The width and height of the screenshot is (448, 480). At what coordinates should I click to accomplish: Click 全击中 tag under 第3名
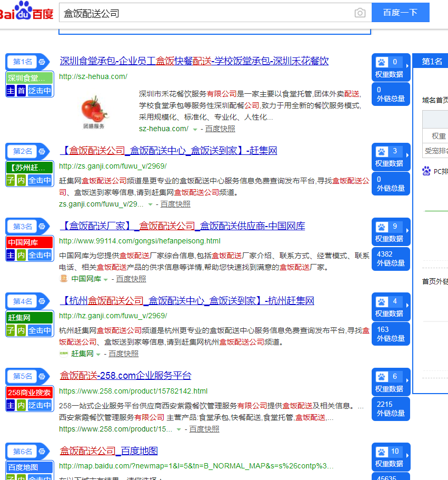tap(40, 256)
